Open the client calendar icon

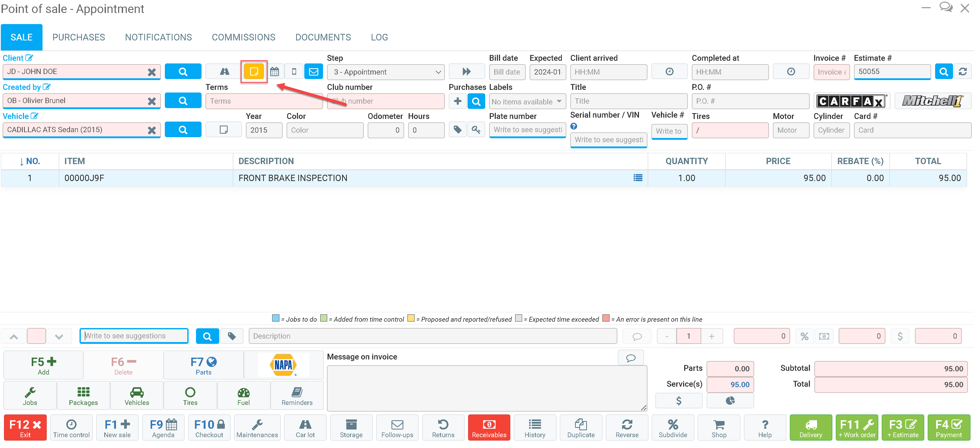click(274, 72)
